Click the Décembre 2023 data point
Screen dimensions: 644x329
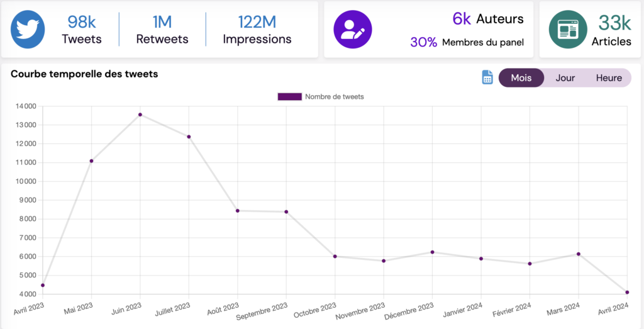click(433, 252)
